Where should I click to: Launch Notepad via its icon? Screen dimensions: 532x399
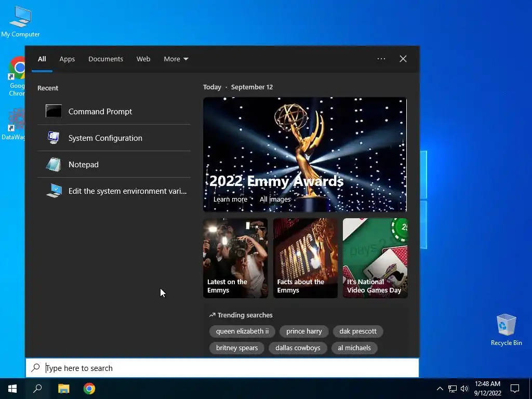click(x=54, y=165)
